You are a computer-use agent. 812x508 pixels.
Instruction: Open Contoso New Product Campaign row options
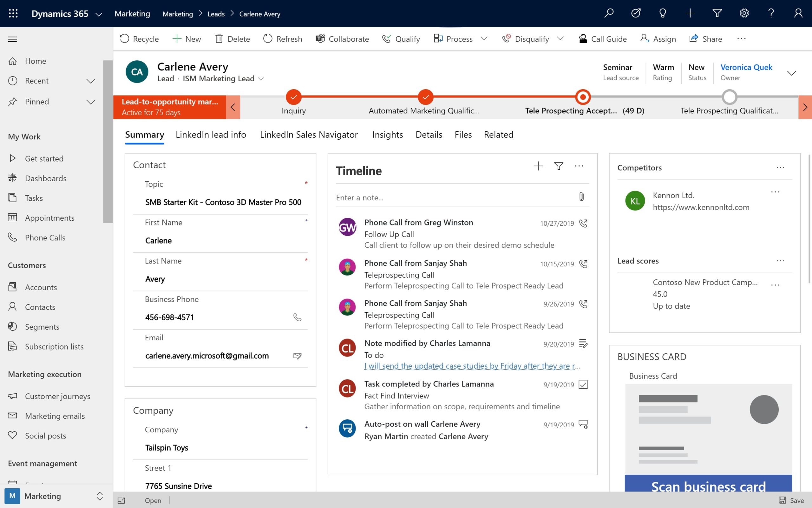(776, 285)
